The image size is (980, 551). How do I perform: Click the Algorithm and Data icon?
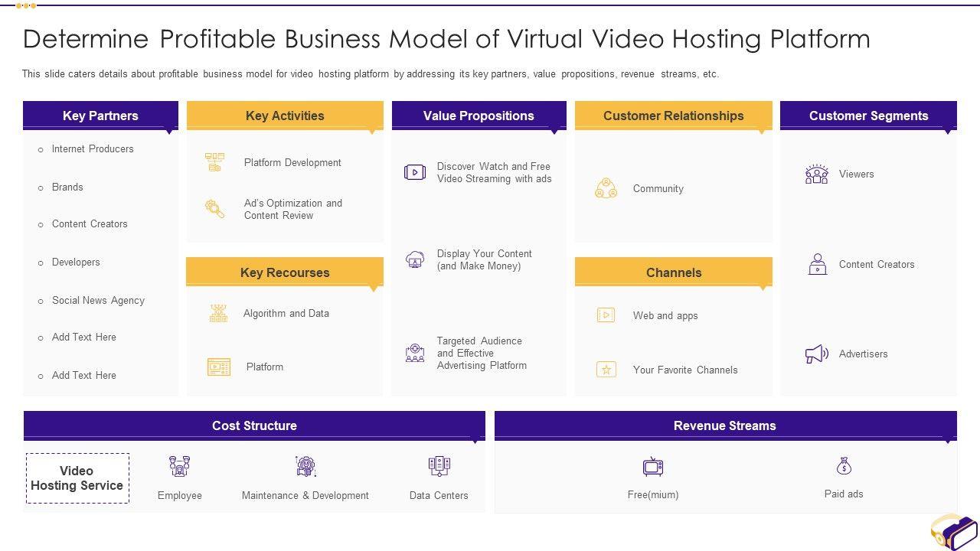[219, 313]
